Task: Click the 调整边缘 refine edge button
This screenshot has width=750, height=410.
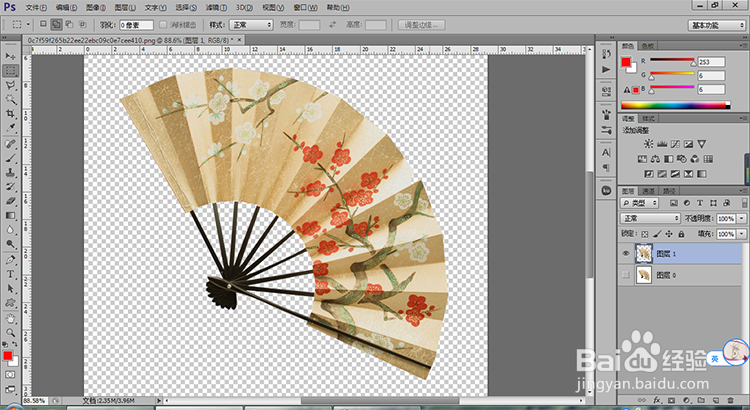Action: point(421,25)
